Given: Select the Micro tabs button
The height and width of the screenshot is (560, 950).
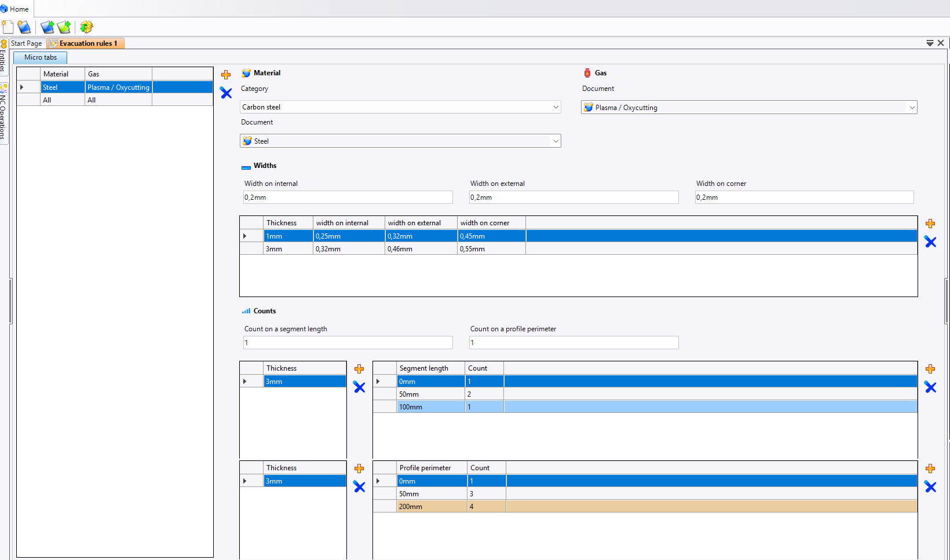Looking at the screenshot, I should tap(41, 57).
